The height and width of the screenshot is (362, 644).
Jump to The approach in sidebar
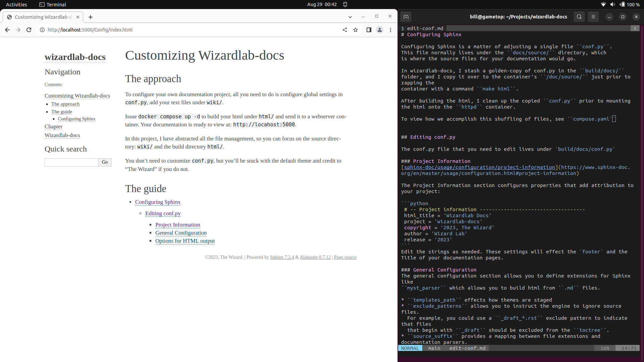(65, 104)
